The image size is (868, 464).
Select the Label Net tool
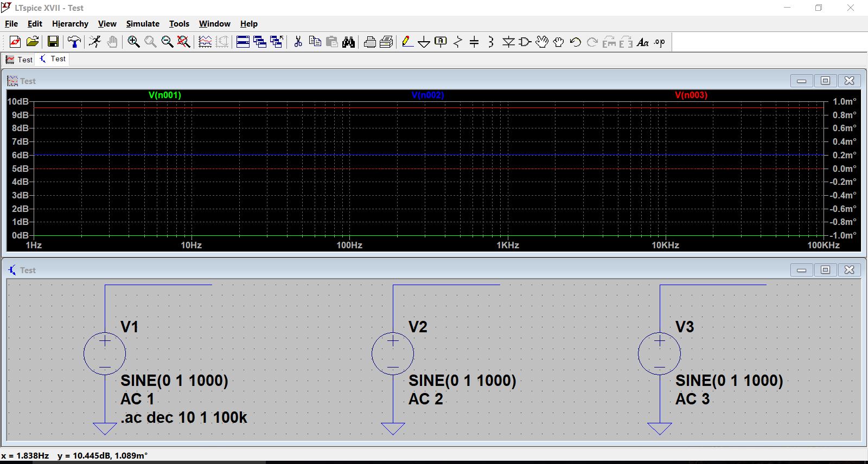point(441,42)
